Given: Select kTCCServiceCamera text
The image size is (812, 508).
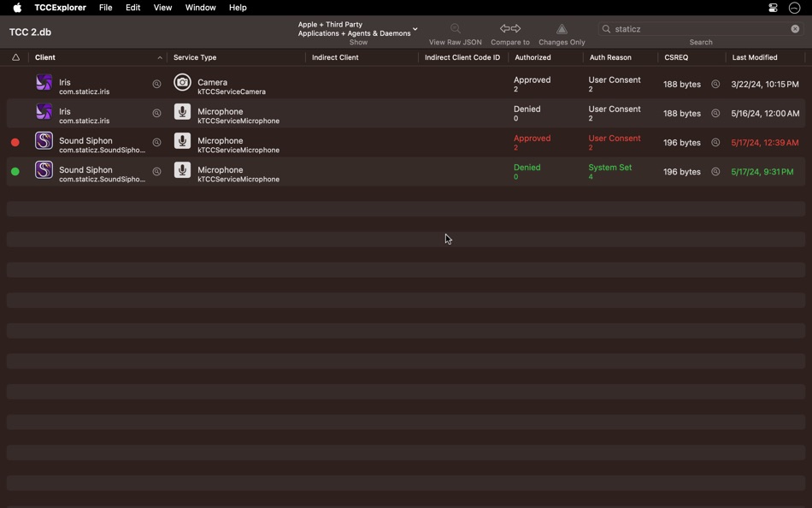Looking at the screenshot, I should 232,92.
